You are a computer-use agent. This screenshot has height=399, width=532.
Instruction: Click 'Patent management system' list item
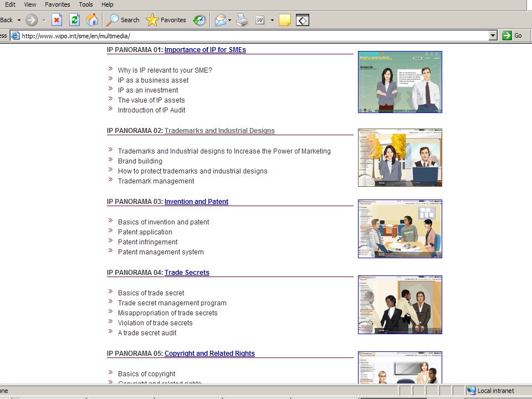[x=161, y=252]
